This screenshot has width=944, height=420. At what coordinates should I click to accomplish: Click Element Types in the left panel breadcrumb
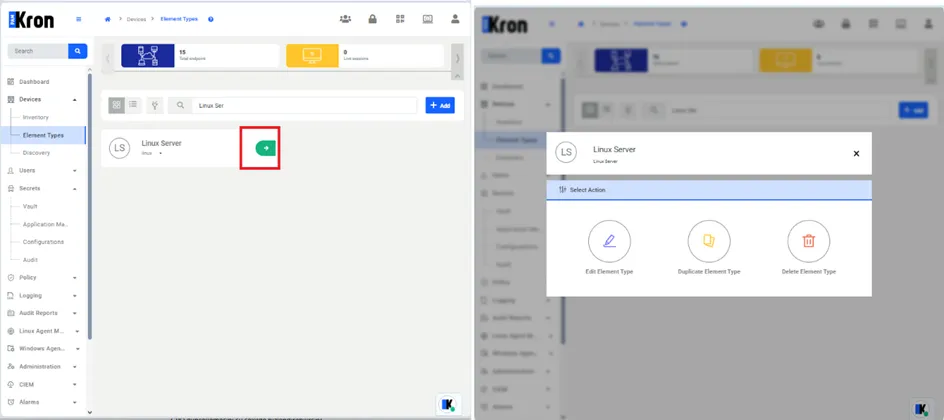[179, 19]
